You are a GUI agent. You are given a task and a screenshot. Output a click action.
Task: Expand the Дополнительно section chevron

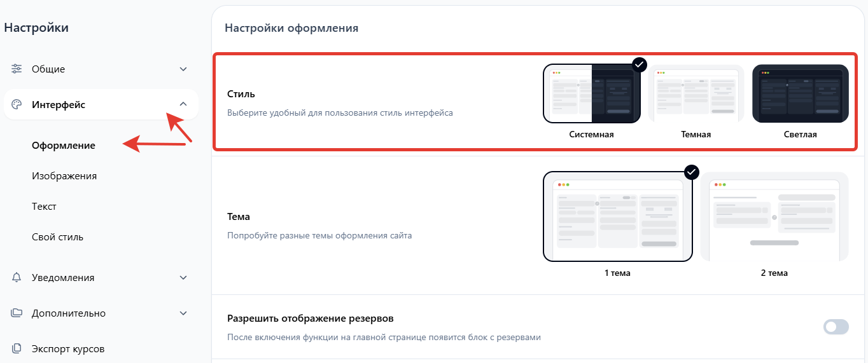click(183, 313)
